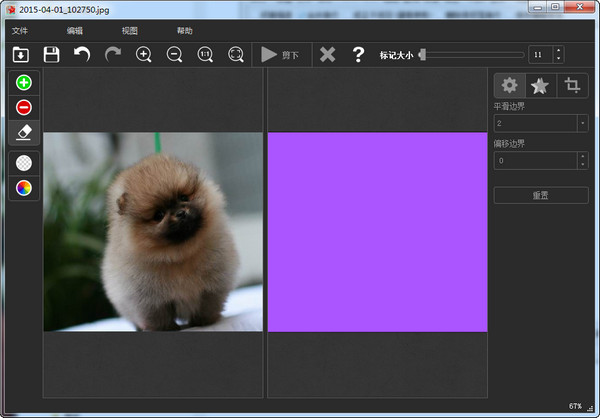Close the application window
Image resolution: width=600 pixels, height=418 pixels.
(580, 7)
